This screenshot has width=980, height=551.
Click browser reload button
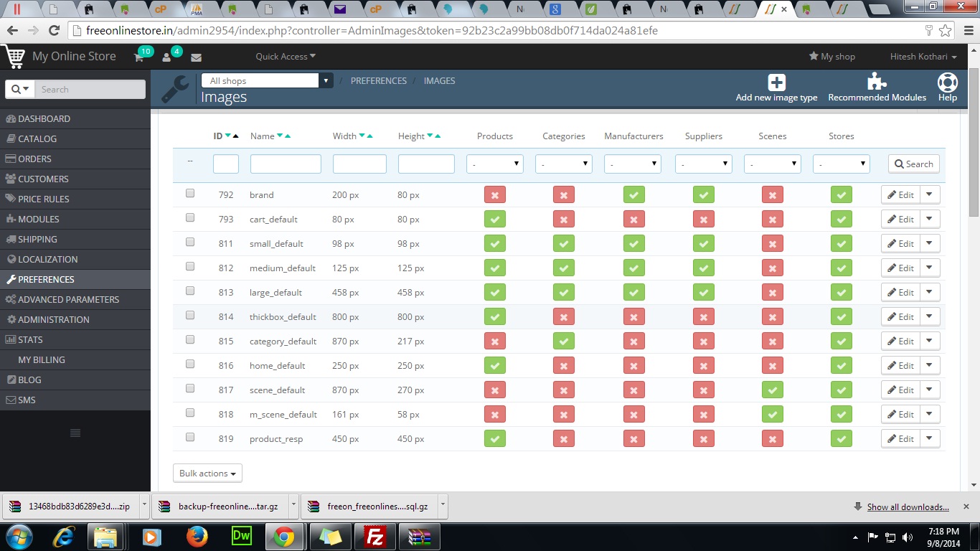pos(54,31)
